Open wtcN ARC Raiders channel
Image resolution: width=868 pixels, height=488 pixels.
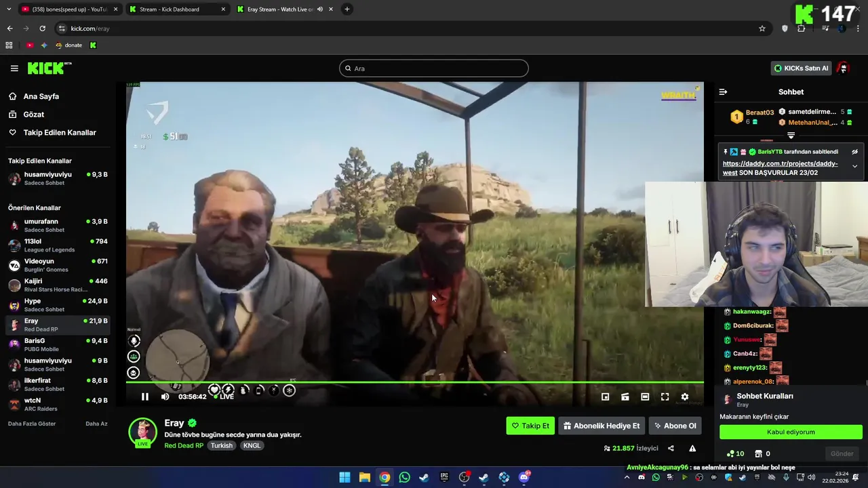[x=58, y=405]
